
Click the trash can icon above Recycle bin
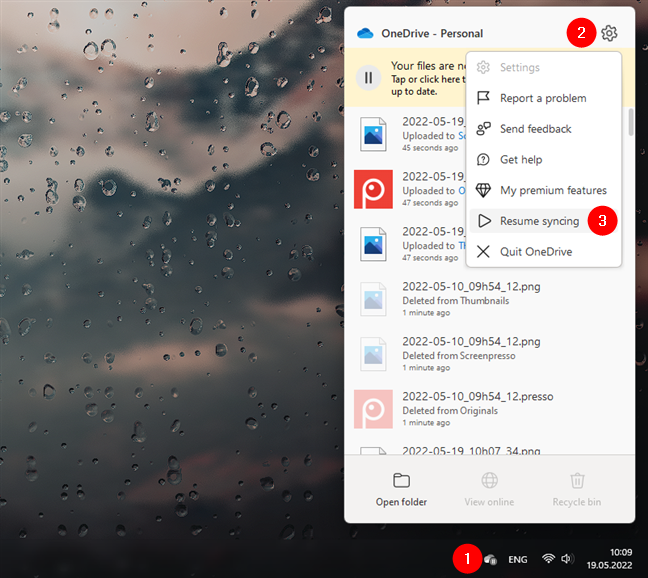click(577, 480)
